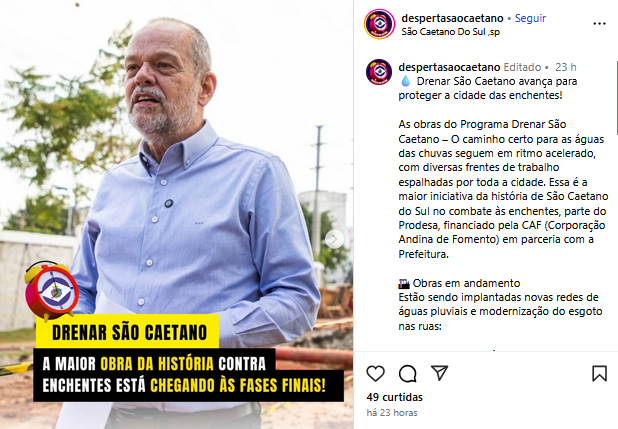This screenshot has width=618, height=429.
Task: Open despertasaocaetano username in header
Action: point(452,18)
